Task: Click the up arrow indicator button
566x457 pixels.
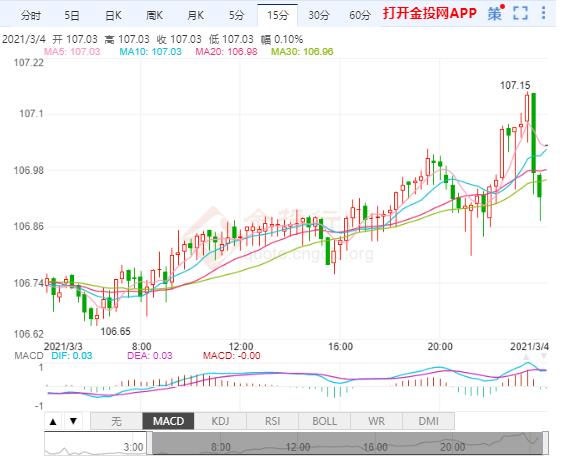Action: pyautogui.click(x=53, y=421)
